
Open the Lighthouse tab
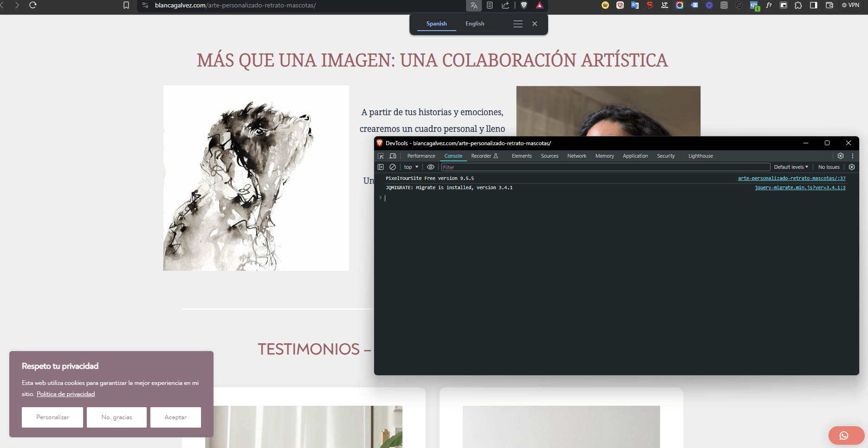(x=700, y=156)
